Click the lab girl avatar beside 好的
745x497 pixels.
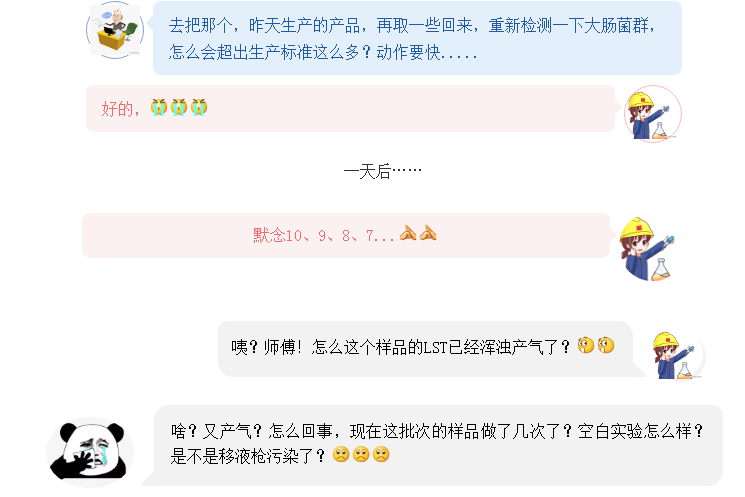click(653, 115)
